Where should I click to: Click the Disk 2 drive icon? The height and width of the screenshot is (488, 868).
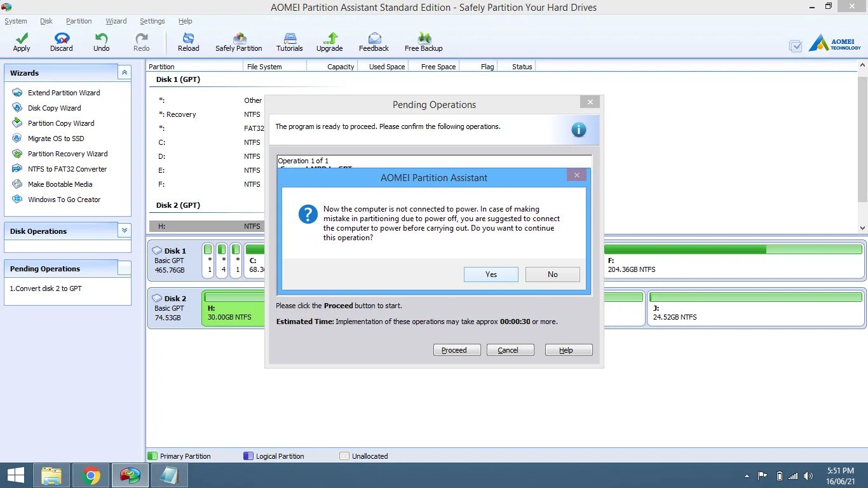click(x=158, y=298)
